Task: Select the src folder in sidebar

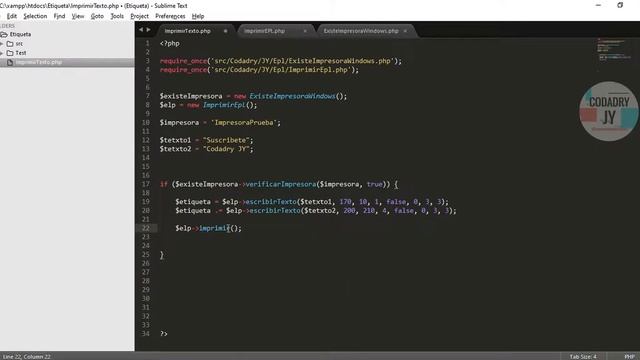Action: [19, 44]
